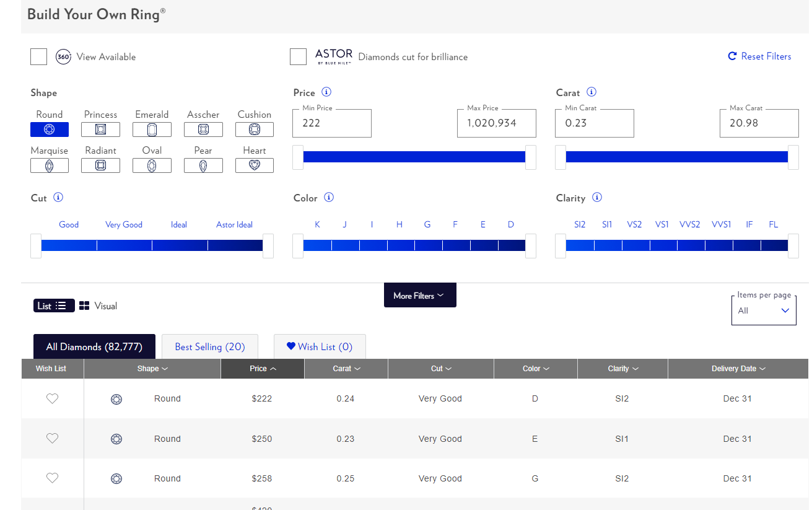812x510 pixels.
Task: Open the Carat info tooltip icon
Action: click(x=592, y=92)
